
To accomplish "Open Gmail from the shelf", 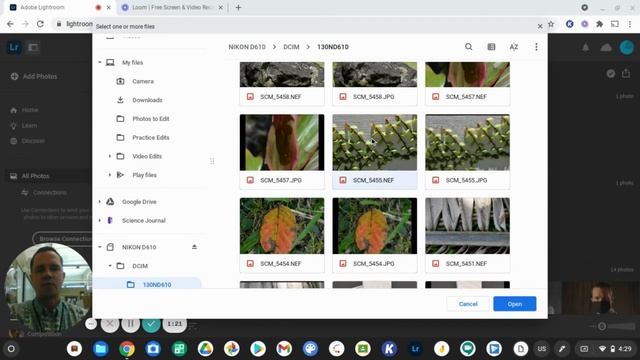I will [x=284, y=349].
